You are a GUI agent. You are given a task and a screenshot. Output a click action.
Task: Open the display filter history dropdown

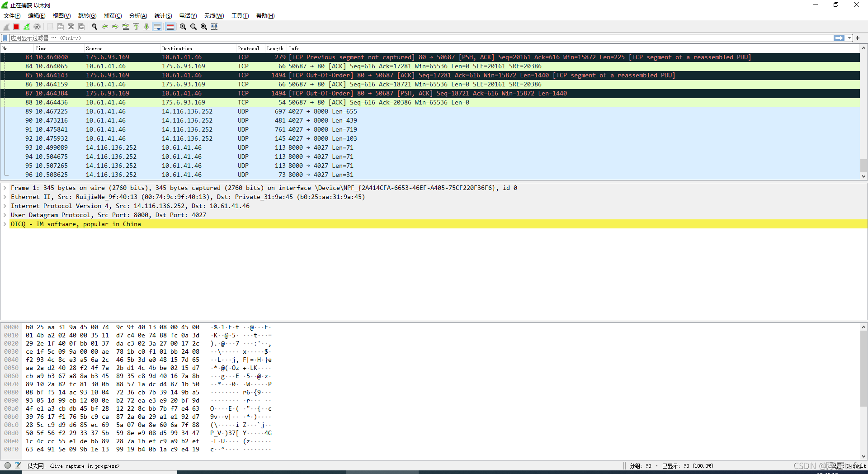(849, 38)
